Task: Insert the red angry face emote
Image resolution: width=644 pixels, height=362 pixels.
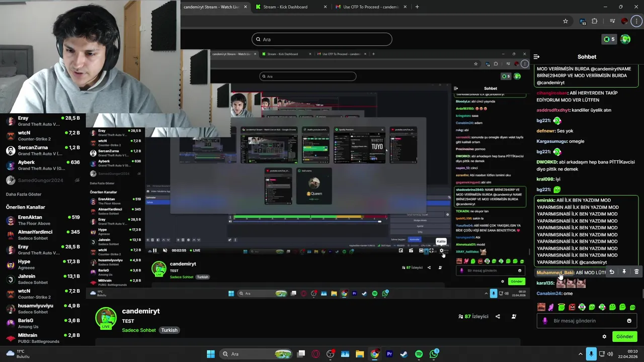Action: pos(572,307)
